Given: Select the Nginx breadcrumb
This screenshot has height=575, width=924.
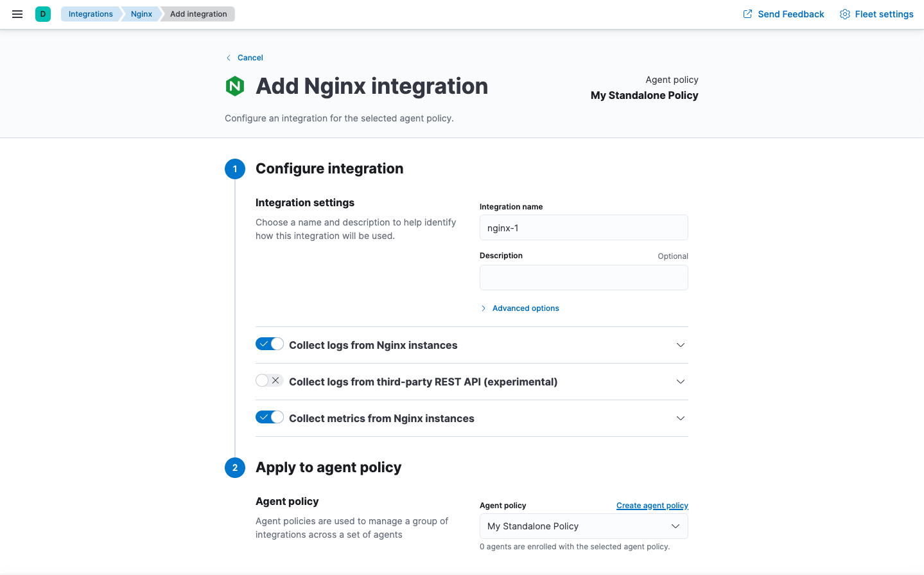Looking at the screenshot, I should point(141,13).
